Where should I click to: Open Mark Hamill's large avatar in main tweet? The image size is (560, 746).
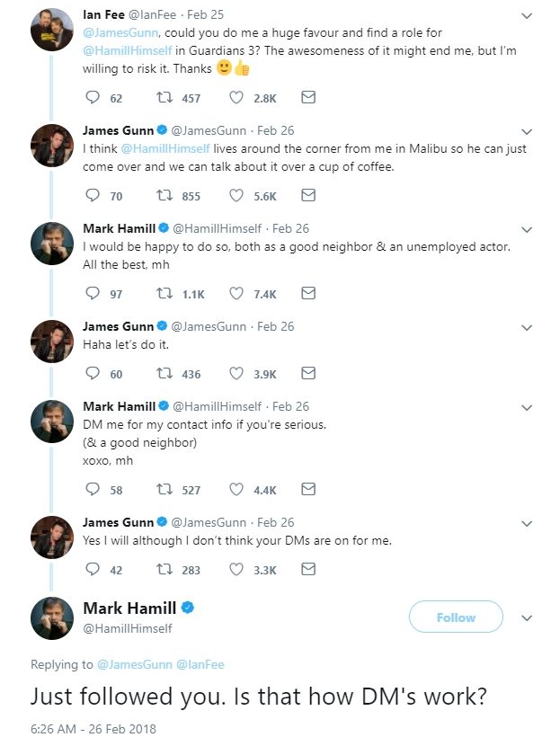(x=52, y=617)
